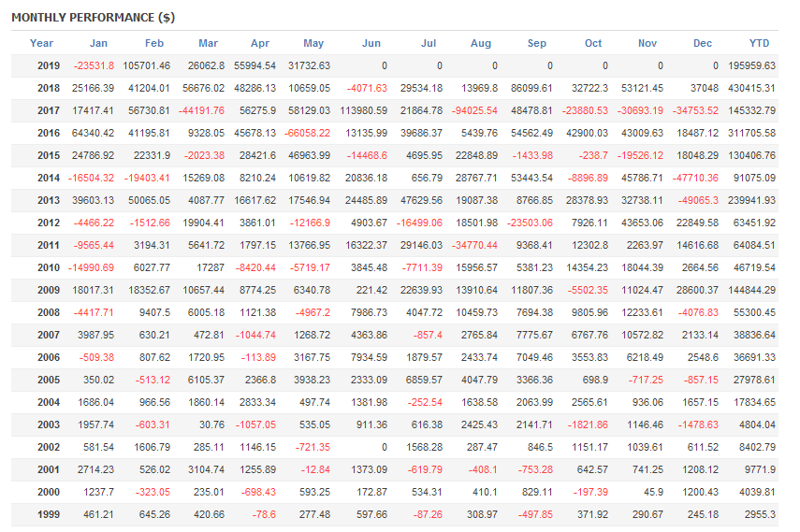The width and height of the screenshot is (800, 532).
Task: Select the Dec 2014 loss -47710.36
Action: pos(693,178)
